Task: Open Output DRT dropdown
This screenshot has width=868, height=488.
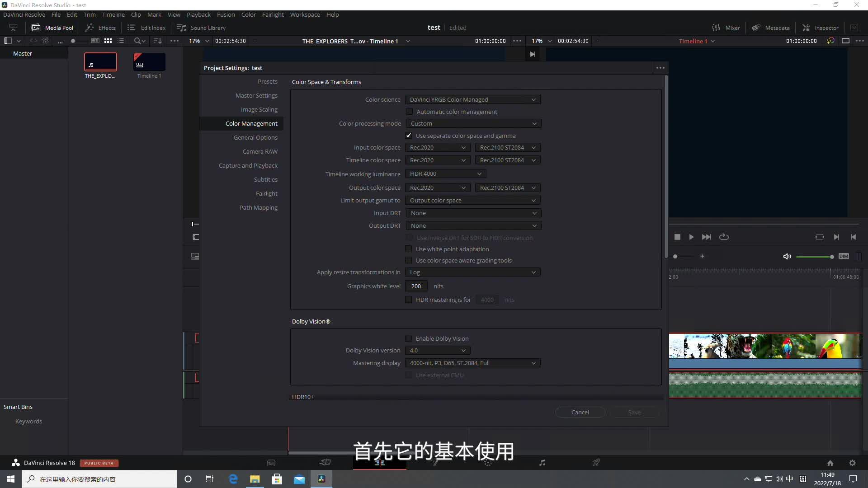Action: coord(473,225)
